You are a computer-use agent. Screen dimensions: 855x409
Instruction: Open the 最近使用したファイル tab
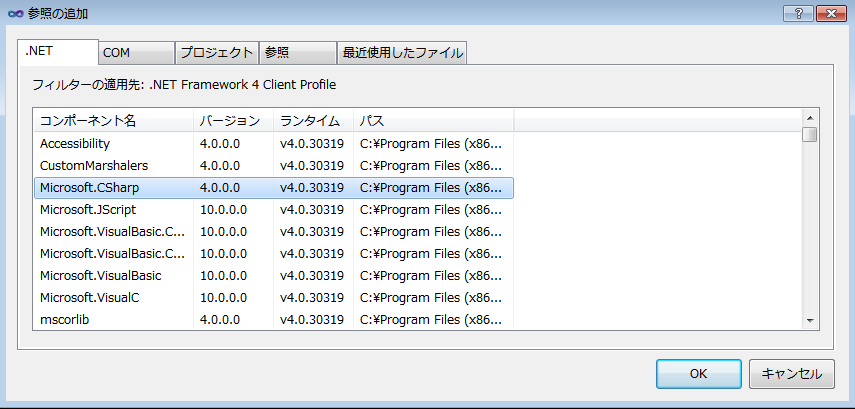tap(402, 53)
